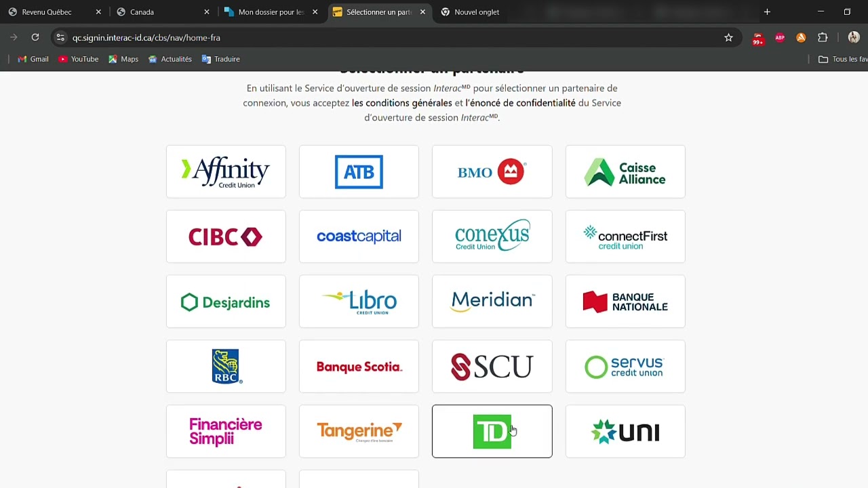Viewport: 868px width, 488px height.
Task: Select the SCU logo
Action: click(x=492, y=367)
